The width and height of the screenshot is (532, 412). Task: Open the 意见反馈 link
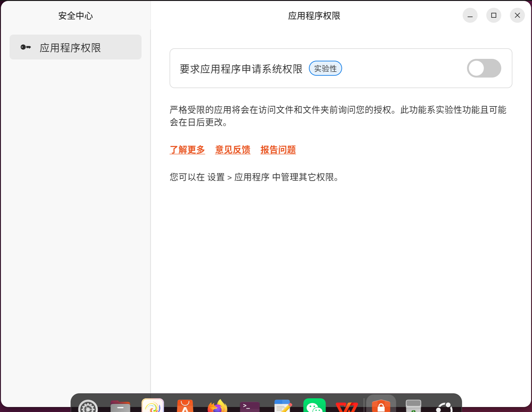point(233,150)
